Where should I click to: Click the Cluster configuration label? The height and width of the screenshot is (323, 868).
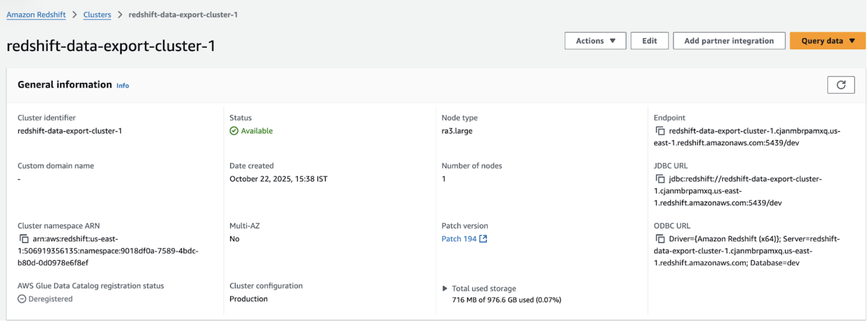[266, 286]
